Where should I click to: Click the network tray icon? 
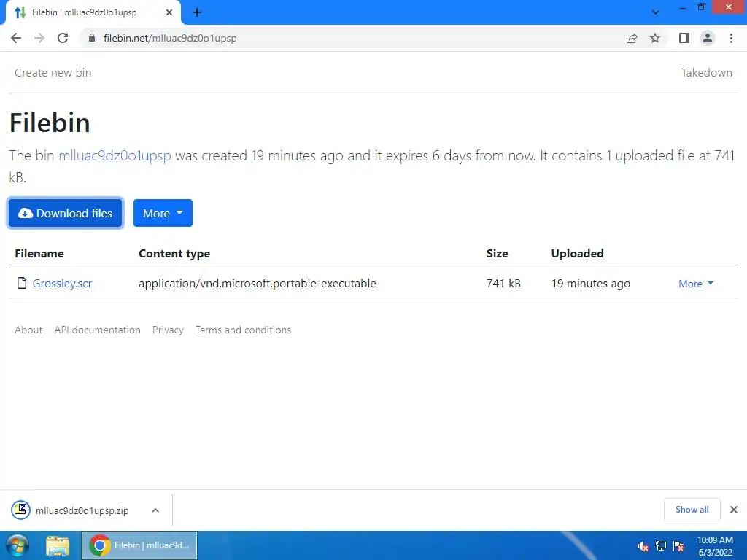pos(661,546)
